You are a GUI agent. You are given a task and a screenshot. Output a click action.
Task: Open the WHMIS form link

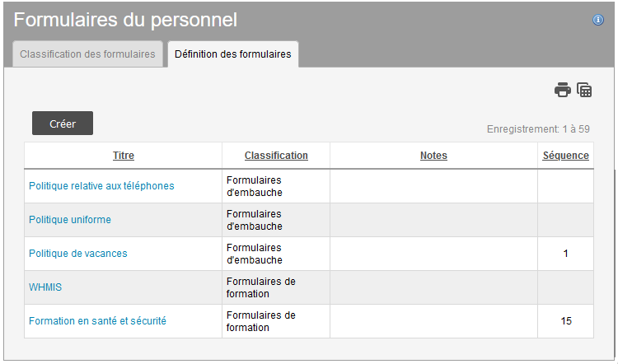(45, 287)
